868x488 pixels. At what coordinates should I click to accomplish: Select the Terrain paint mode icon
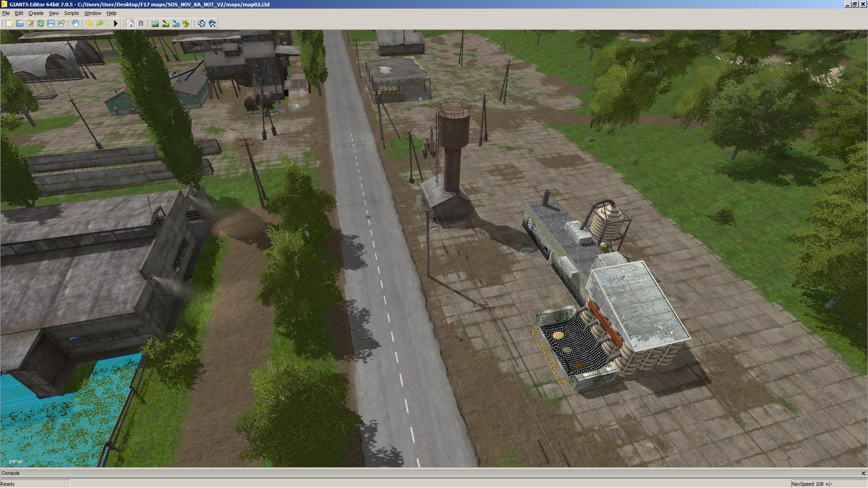[x=165, y=23]
